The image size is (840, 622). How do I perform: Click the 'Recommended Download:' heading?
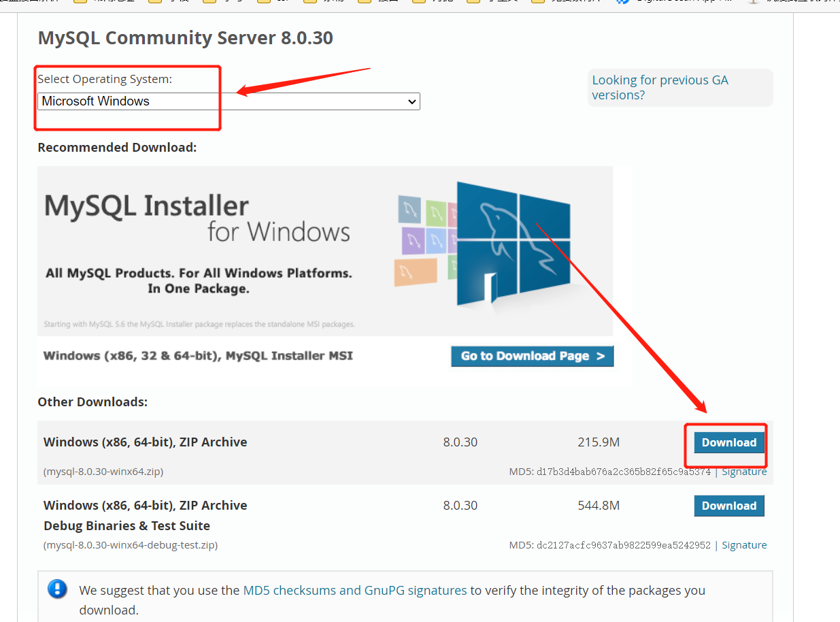click(x=117, y=147)
